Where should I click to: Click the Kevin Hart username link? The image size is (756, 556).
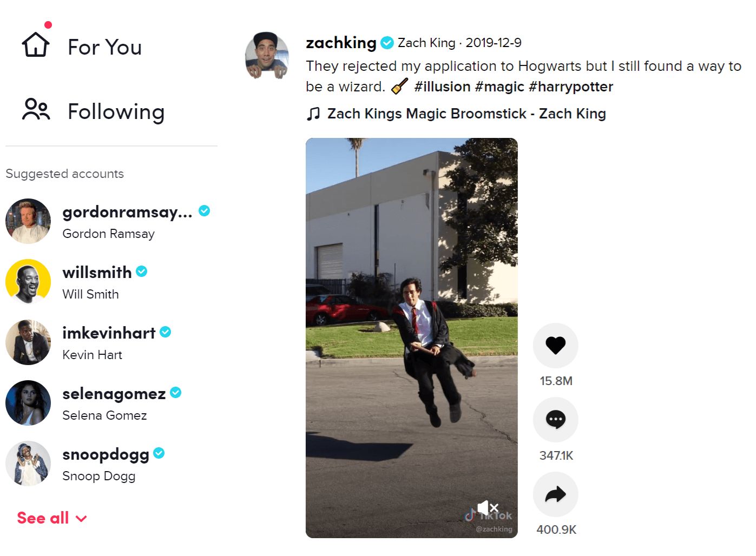(x=109, y=333)
